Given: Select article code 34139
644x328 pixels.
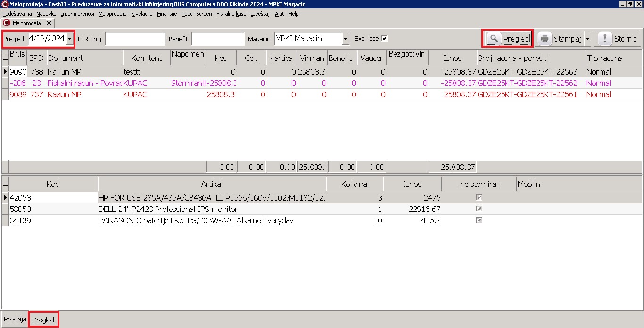Looking at the screenshot, I should tap(53, 220).
